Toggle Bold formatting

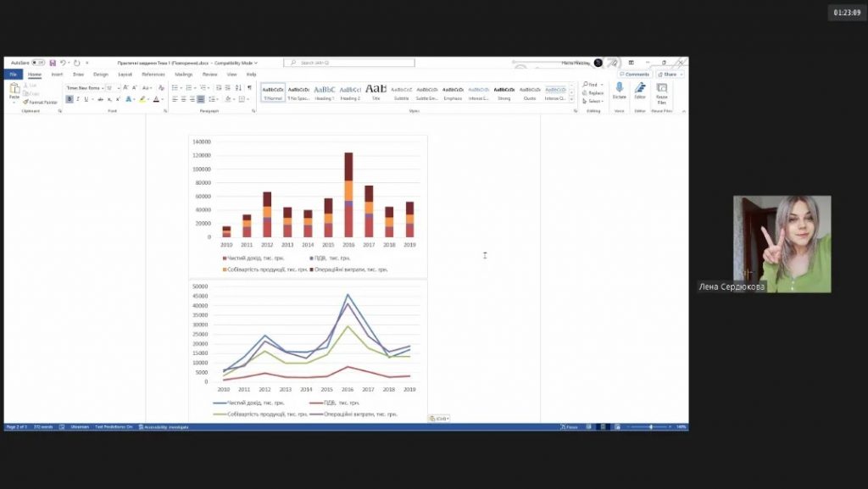69,99
